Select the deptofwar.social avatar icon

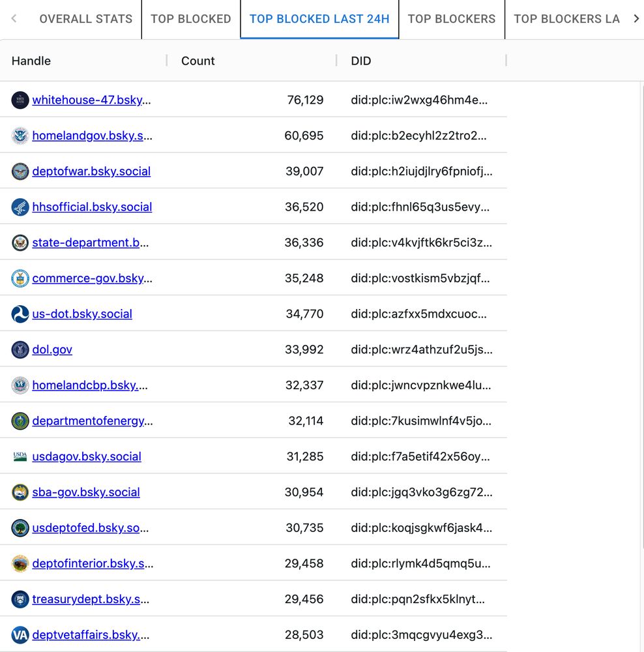tap(20, 171)
